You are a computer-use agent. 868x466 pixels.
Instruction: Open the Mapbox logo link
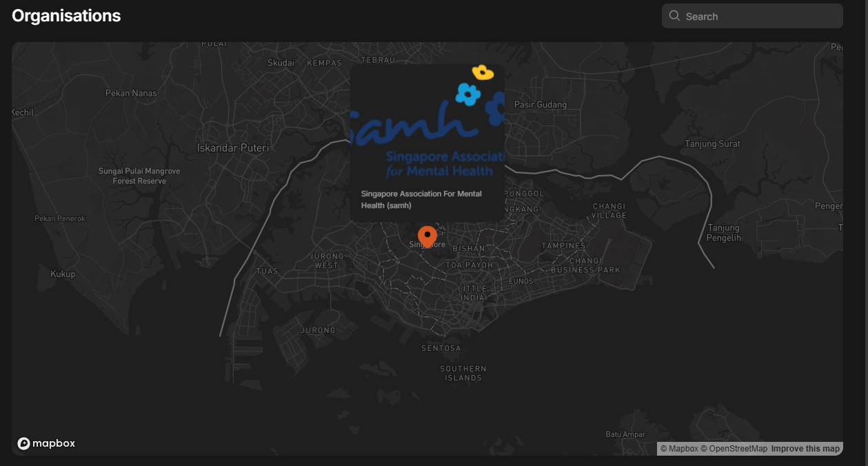46,443
